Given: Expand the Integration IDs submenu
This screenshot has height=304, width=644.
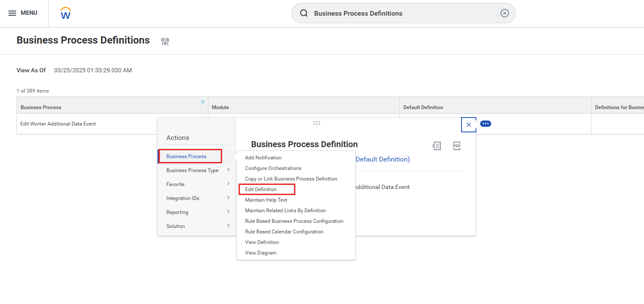Looking at the screenshot, I should pos(196,198).
